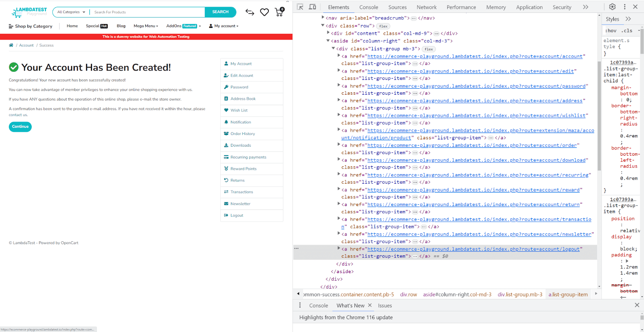644x332 pixels.
Task: Click the flex badge on list-group div
Action: coord(429,49)
